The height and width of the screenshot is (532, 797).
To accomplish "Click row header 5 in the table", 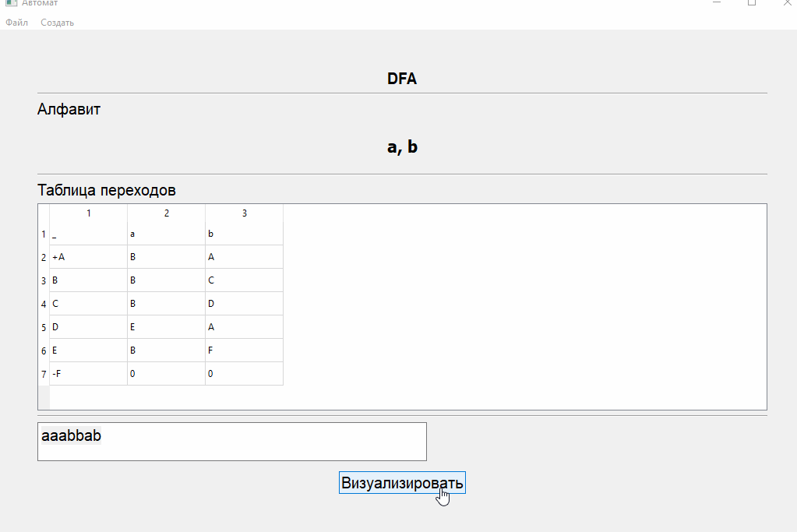I will (44, 327).
